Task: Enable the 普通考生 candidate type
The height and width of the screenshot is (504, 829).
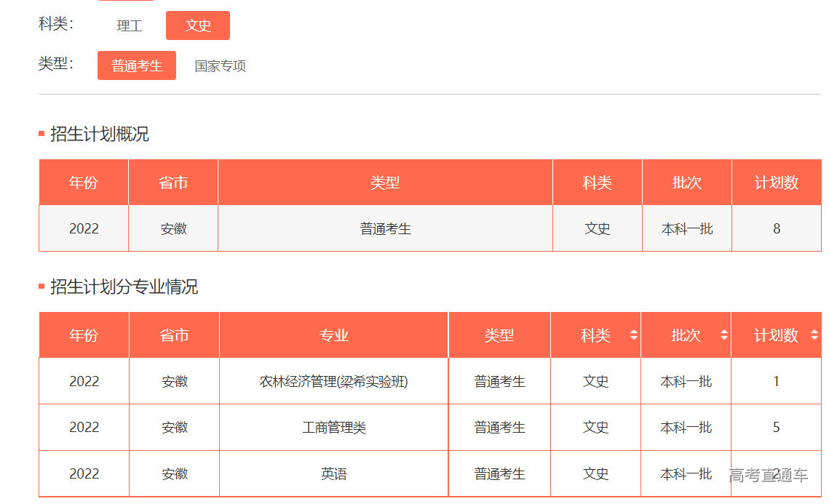Action: point(136,65)
